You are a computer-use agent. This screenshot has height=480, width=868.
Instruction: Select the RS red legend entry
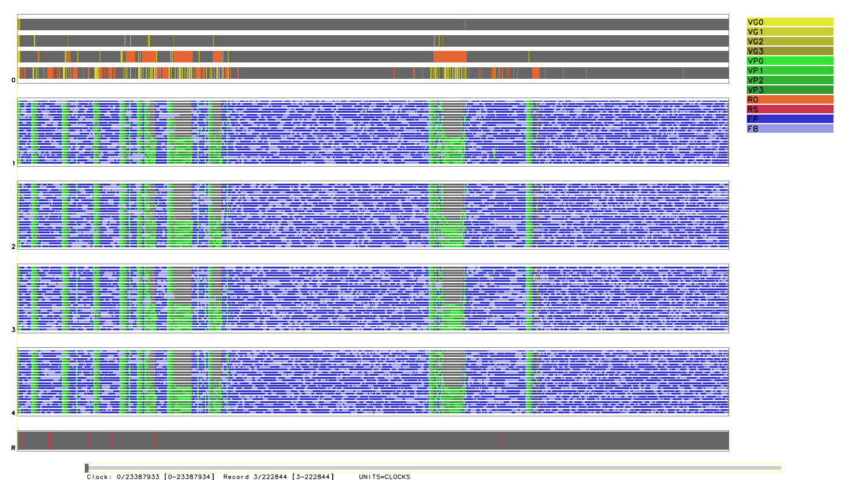tap(789, 109)
